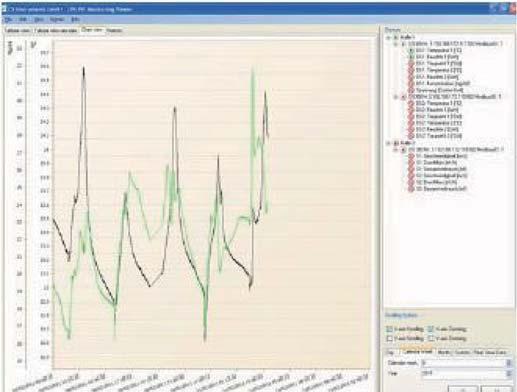Click the green icon beside first Temperatur 1 sensor
This screenshot has width=517, height=392.
coord(411,51)
